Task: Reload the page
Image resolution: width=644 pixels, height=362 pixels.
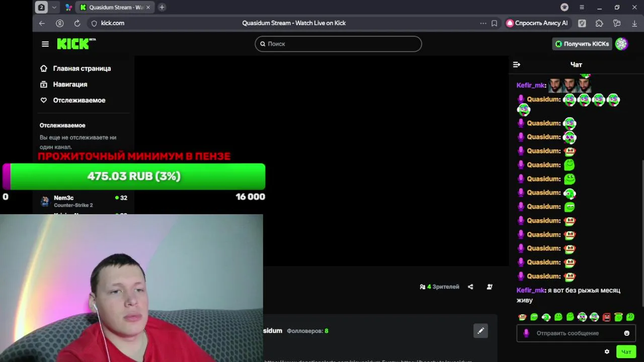Action: point(77,23)
